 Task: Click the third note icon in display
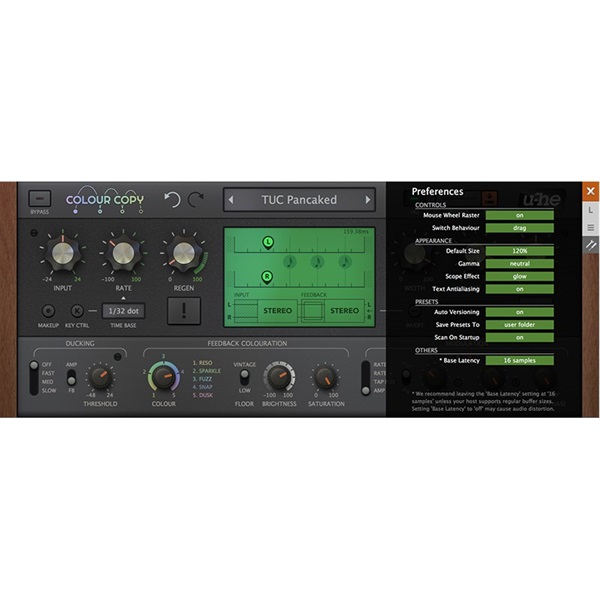[x=345, y=262]
